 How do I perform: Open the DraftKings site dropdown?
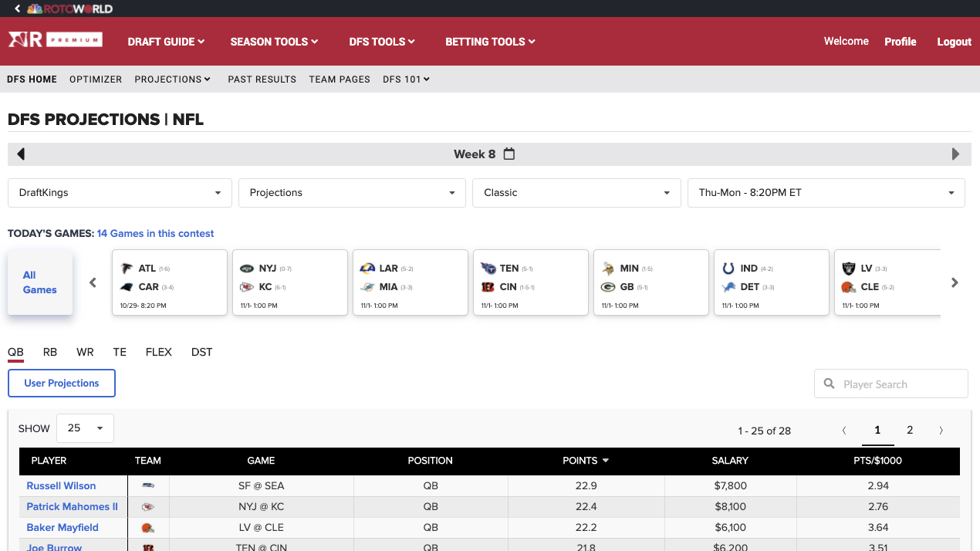(120, 193)
